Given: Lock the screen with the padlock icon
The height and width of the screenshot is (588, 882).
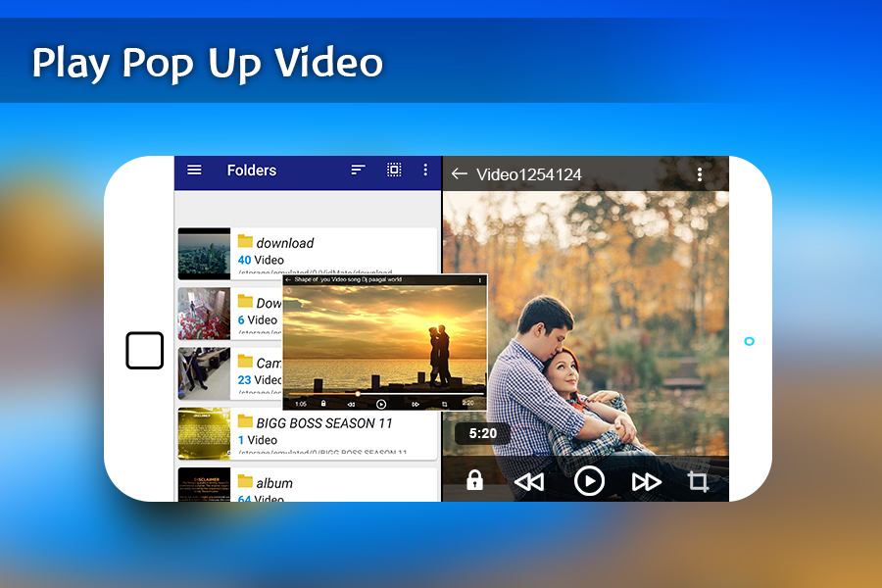Looking at the screenshot, I should [474, 480].
